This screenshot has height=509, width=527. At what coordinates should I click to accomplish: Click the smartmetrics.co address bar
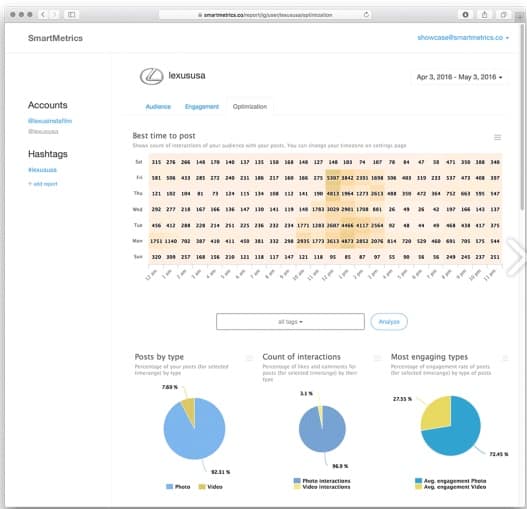(x=265, y=15)
